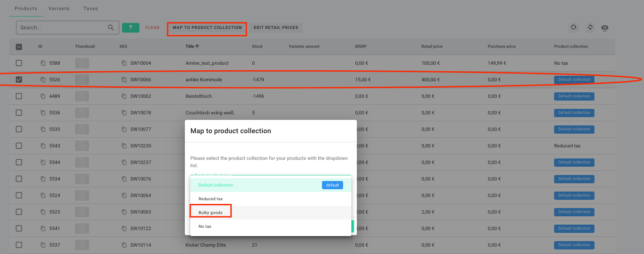The height and width of the screenshot is (254, 644).
Task: Copy ID 4489 with copy icon
Action: [x=43, y=96]
